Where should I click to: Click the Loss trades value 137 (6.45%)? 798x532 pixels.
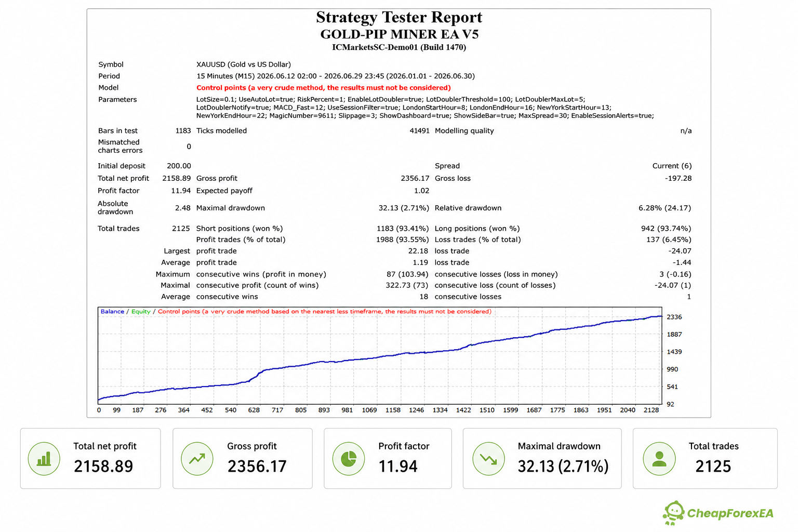pos(669,240)
